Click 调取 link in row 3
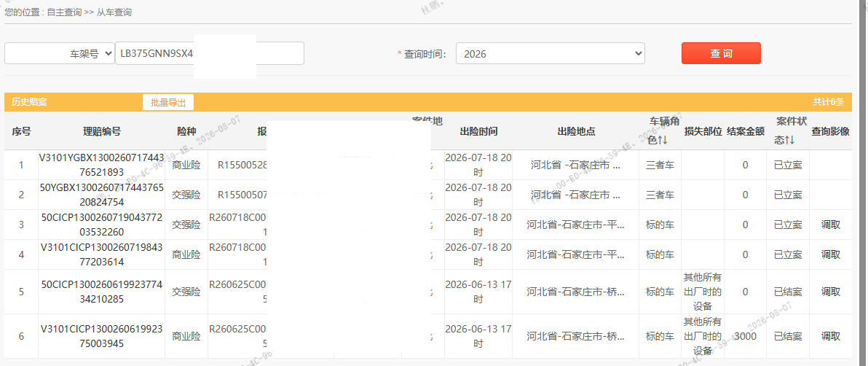This screenshot has width=868, height=366. click(x=830, y=225)
